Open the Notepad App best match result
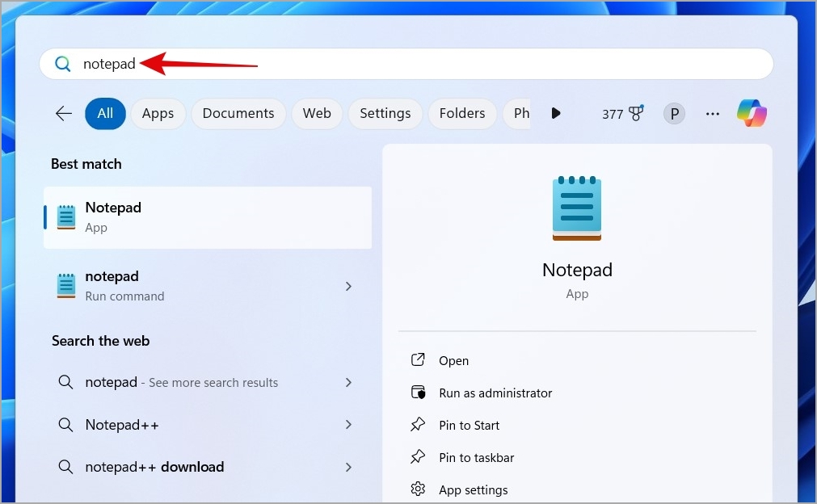 coord(208,217)
